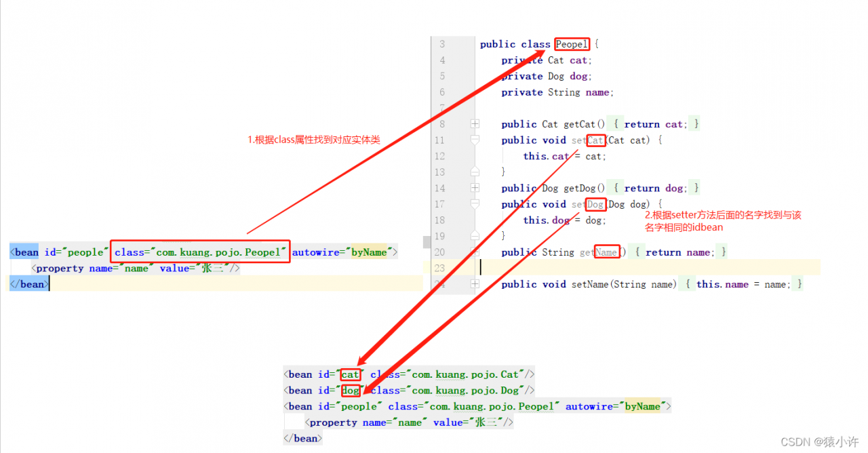This screenshot has height=453, width=868.
Task: Expand the folded getDog() method at line 14
Action: point(475,188)
